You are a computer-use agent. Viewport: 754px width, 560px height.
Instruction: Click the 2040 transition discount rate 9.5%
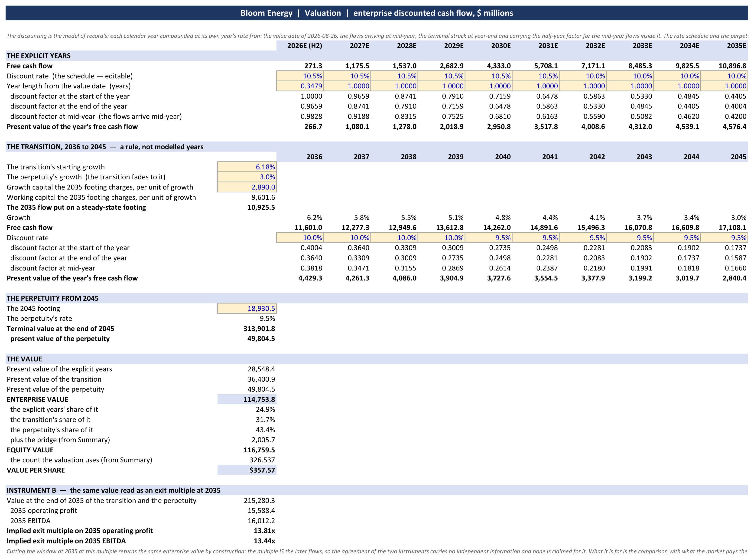click(488, 238)
